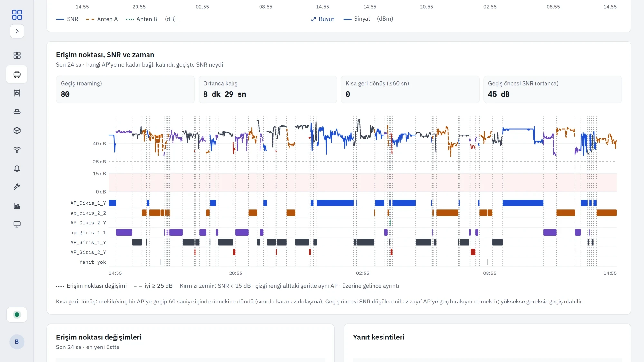Open the dashboard grid icon in the sidebar
Screen dimensions: 644x362
tap(17, 55)
